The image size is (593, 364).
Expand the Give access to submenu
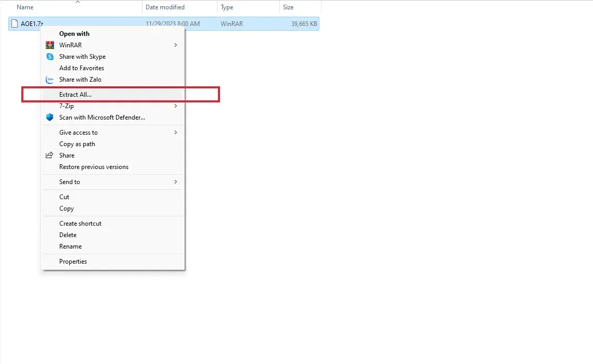pos(175,133)
